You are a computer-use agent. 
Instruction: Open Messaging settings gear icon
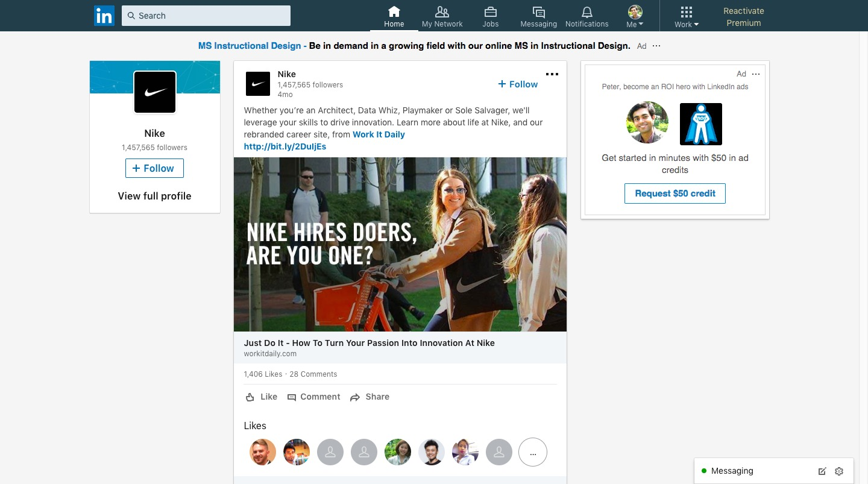839,471
